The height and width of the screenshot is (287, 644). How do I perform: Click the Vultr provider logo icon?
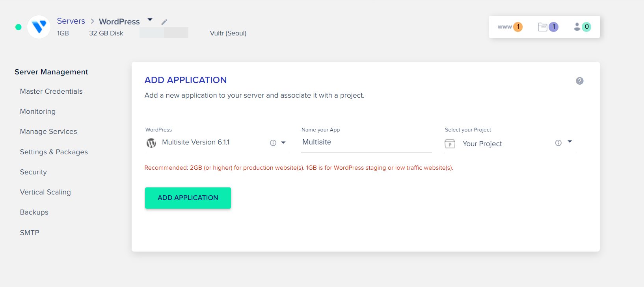click(x=39, y=27)
